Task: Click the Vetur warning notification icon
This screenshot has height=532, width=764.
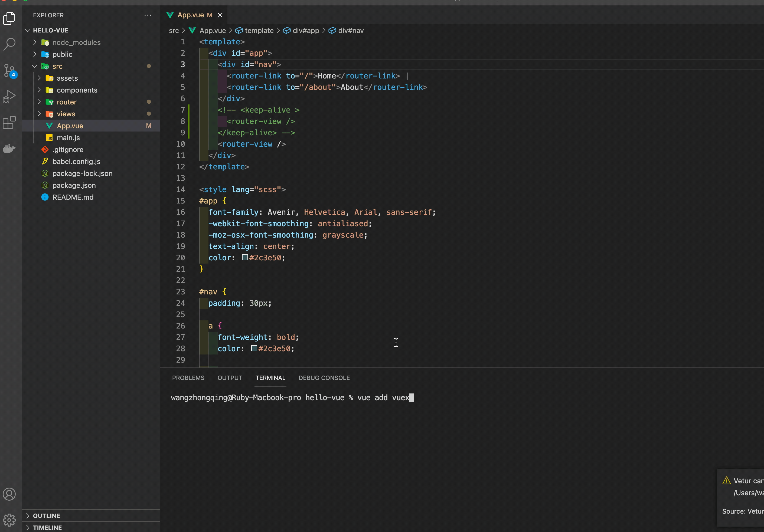Action: [726, 481]
